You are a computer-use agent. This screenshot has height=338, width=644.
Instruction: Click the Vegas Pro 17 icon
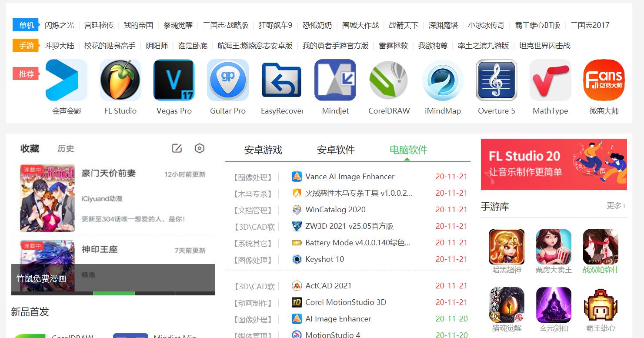[x=174, y=80]
